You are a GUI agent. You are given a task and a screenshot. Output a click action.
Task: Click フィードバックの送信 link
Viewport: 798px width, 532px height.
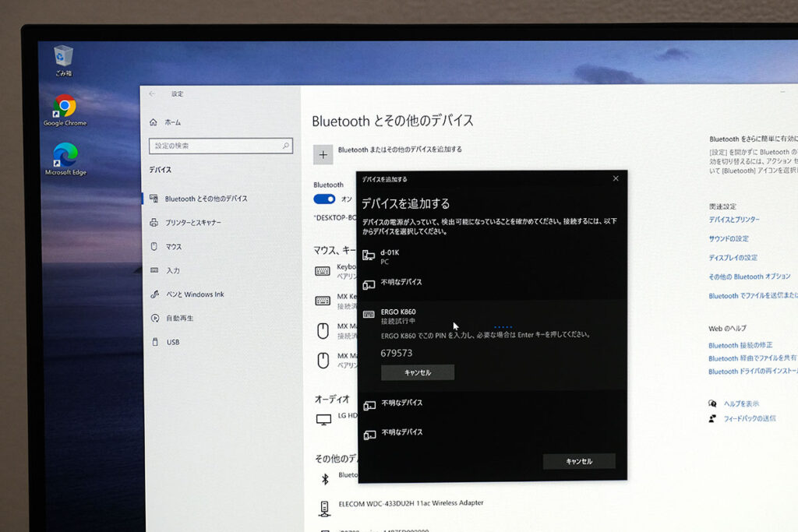point(750,418)
